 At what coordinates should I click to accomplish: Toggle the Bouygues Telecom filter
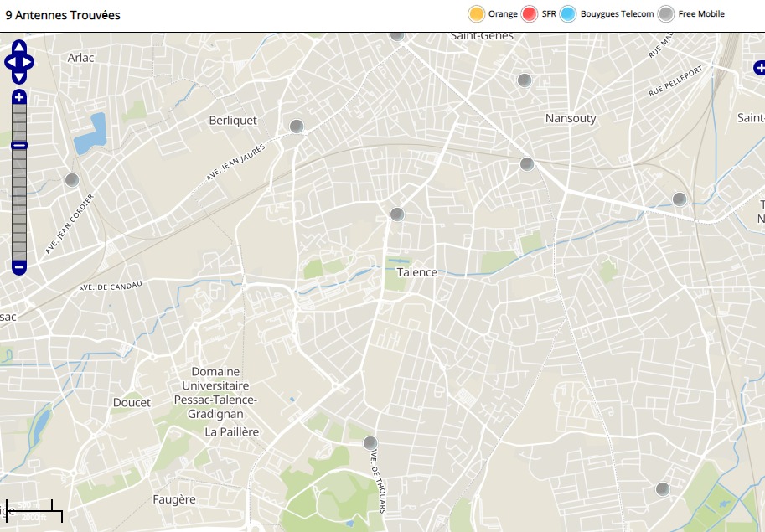pos(568,14)
